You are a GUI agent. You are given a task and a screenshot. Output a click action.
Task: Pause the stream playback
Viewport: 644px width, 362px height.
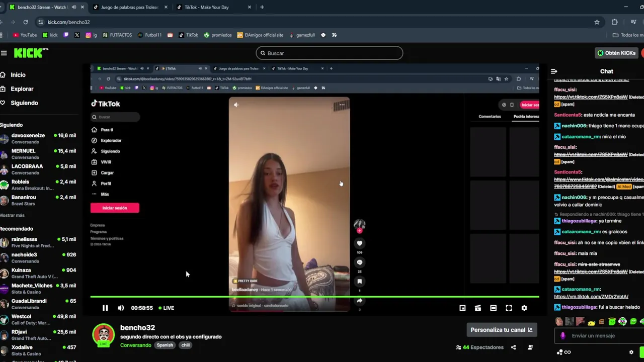pos(105,308)
